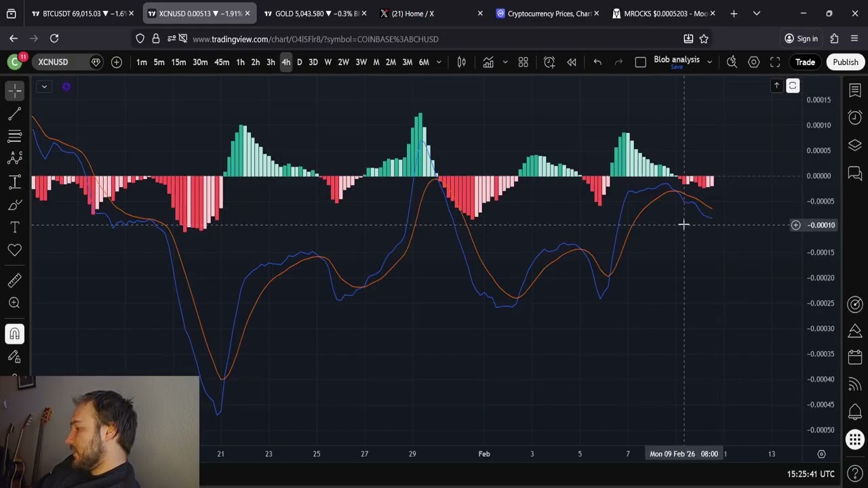Open browser tab list chevron

(x=757, y=14)
